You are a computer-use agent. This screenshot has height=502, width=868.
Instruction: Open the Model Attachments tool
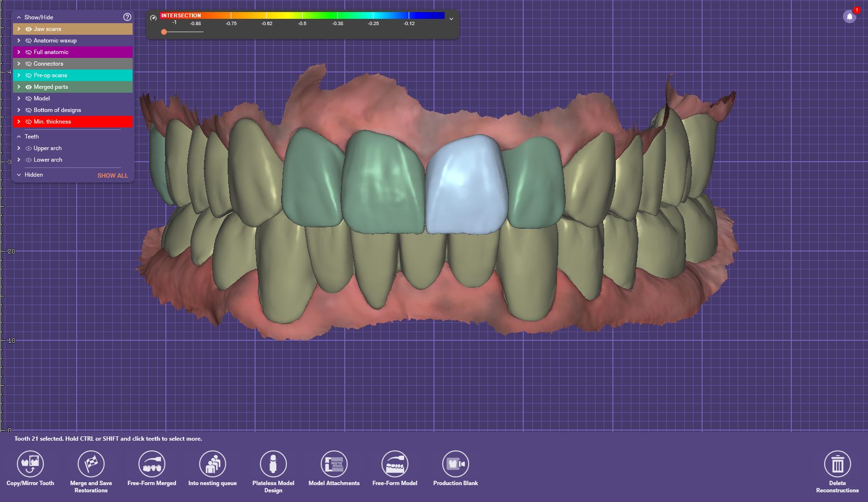(334, 464)
